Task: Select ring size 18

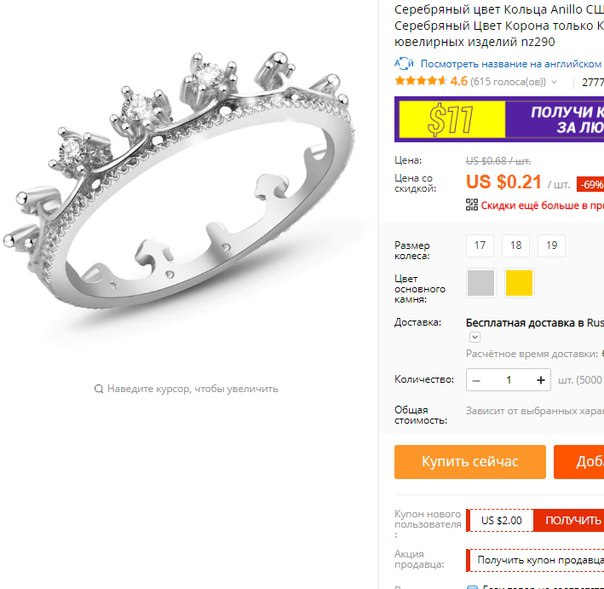Action: (x=516, y=245)
